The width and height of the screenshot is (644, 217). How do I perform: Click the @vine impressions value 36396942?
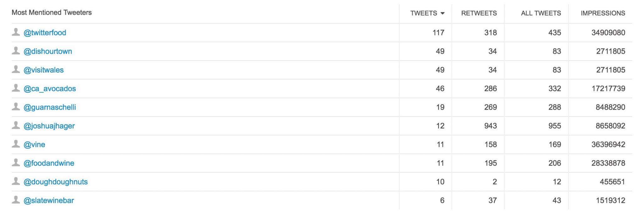608,144
